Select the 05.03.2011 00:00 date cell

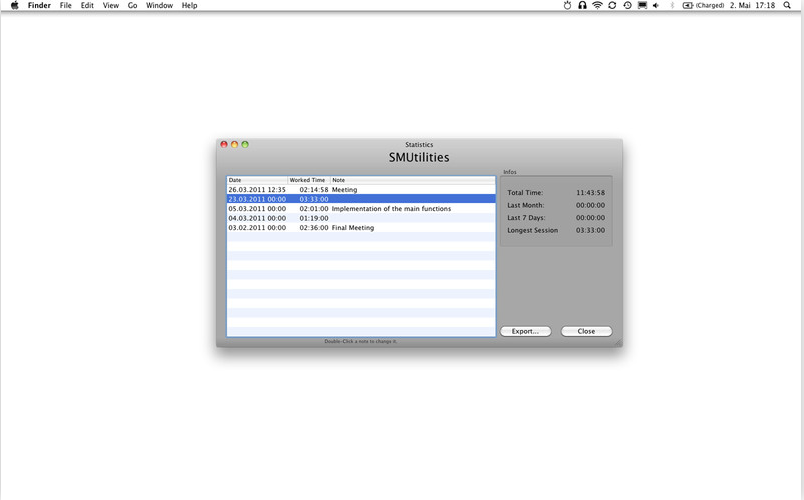(x=257, y=209)
